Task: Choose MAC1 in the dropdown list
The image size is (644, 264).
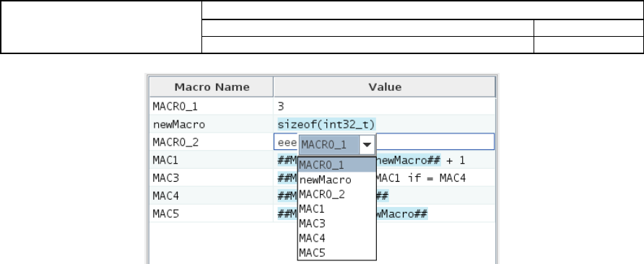Action: tap(336, 209)
